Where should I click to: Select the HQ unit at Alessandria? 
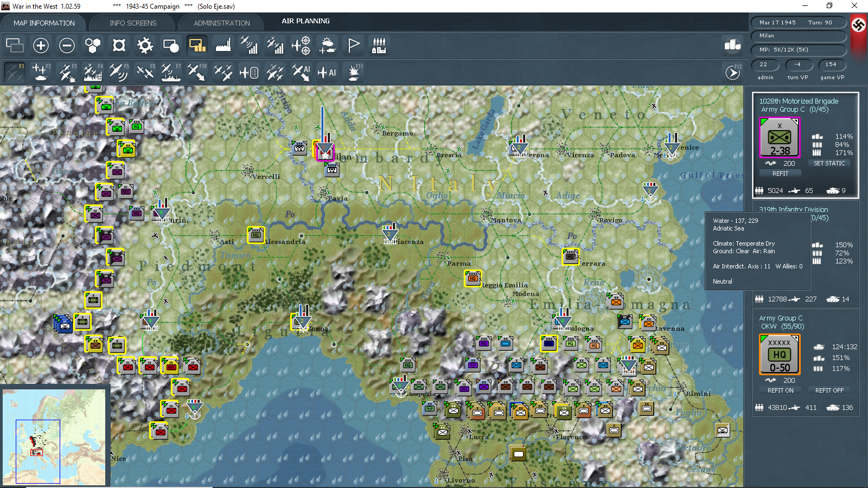tap(256, 235)
